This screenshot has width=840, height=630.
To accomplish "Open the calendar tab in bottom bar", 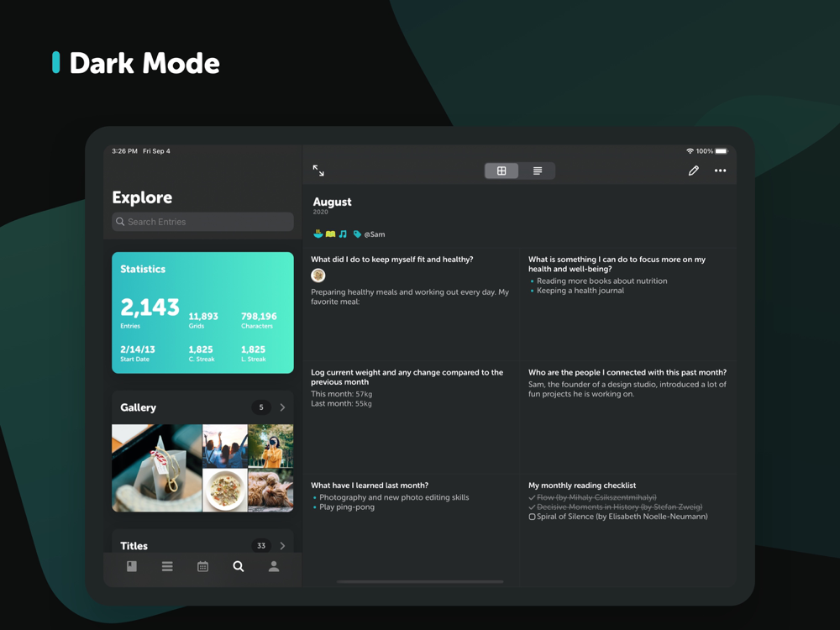I will pyautogui.click(x=202, y=566).
